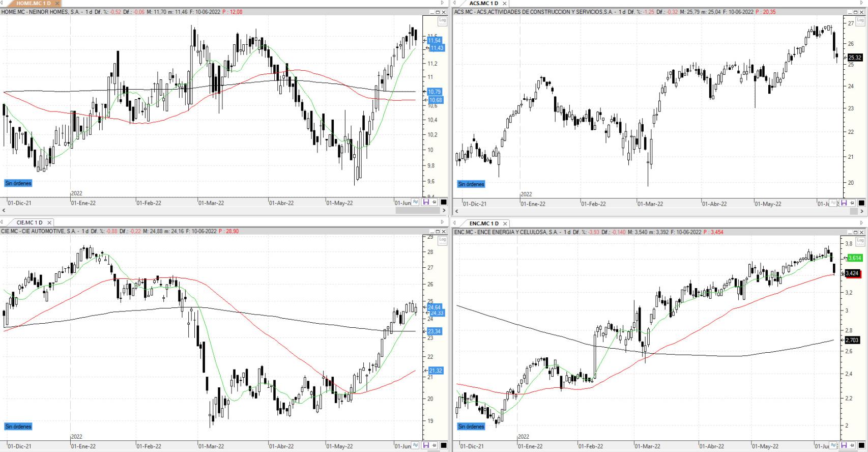This screenshot has height=452, width=868.
Task: Click the pin icon in ENC.MC chart
Action: click(852, 446)
